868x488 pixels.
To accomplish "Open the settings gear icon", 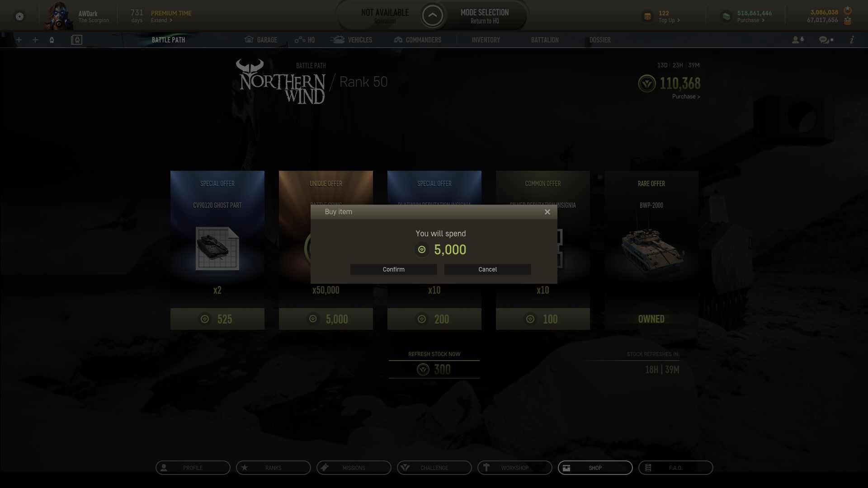I will (x=19, y=17).
